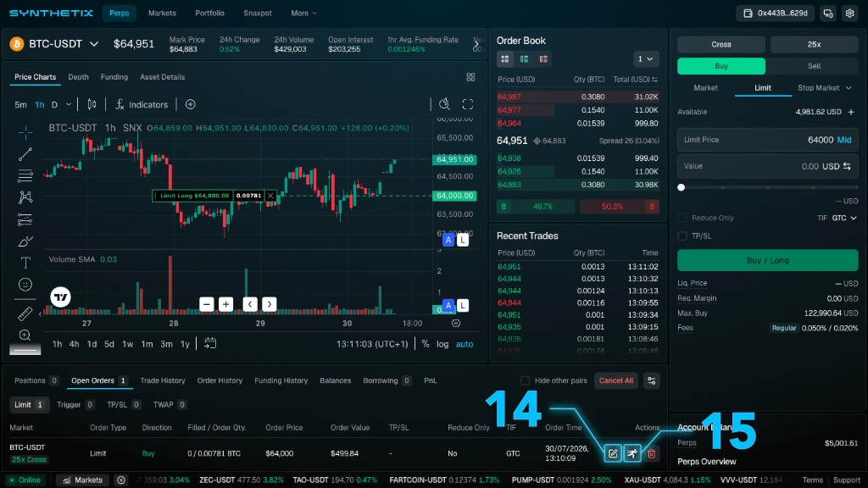The width and height of the screenshot is (868, 488).
Task: Swap the Value currency unit
Action: point(847,166)
